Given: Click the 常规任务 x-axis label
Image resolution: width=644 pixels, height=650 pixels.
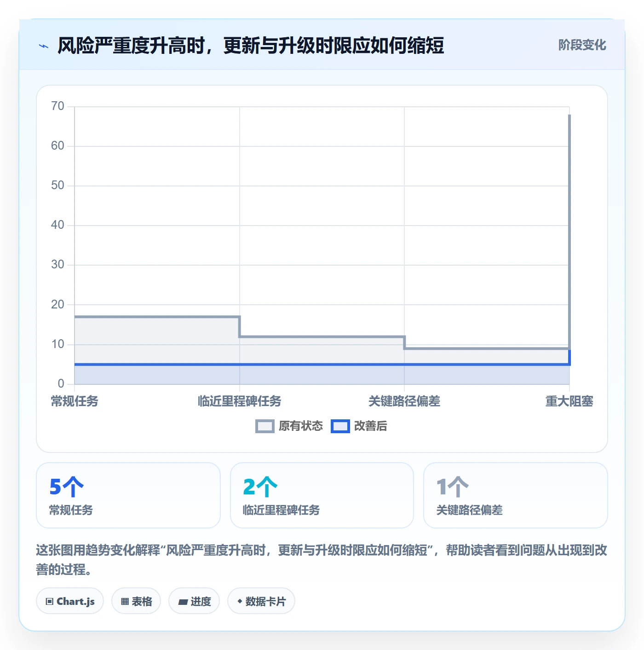Looking at the screenshot, I should pos(75,401).
